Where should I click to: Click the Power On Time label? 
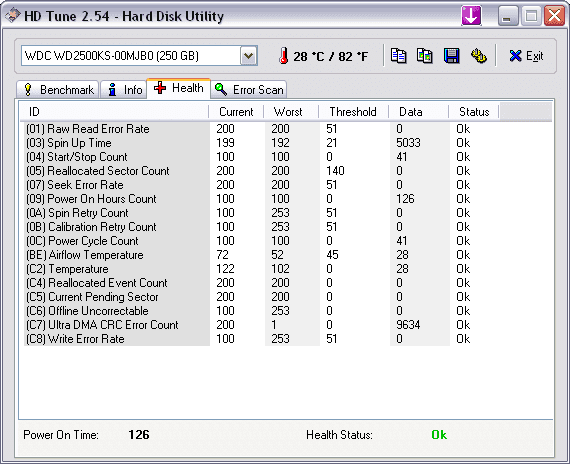pyautogui.click(x=61, y=435)
